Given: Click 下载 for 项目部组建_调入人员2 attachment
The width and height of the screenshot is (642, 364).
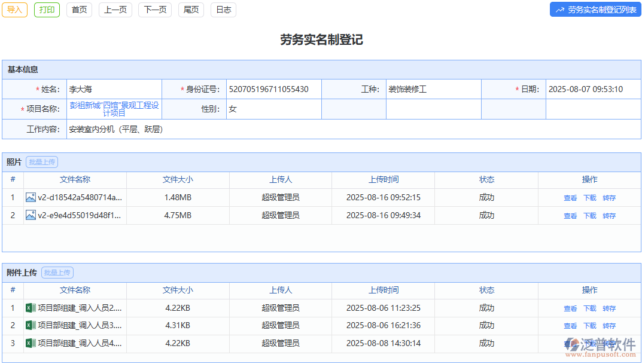Looking at the screenshot, I should [589, 308].
